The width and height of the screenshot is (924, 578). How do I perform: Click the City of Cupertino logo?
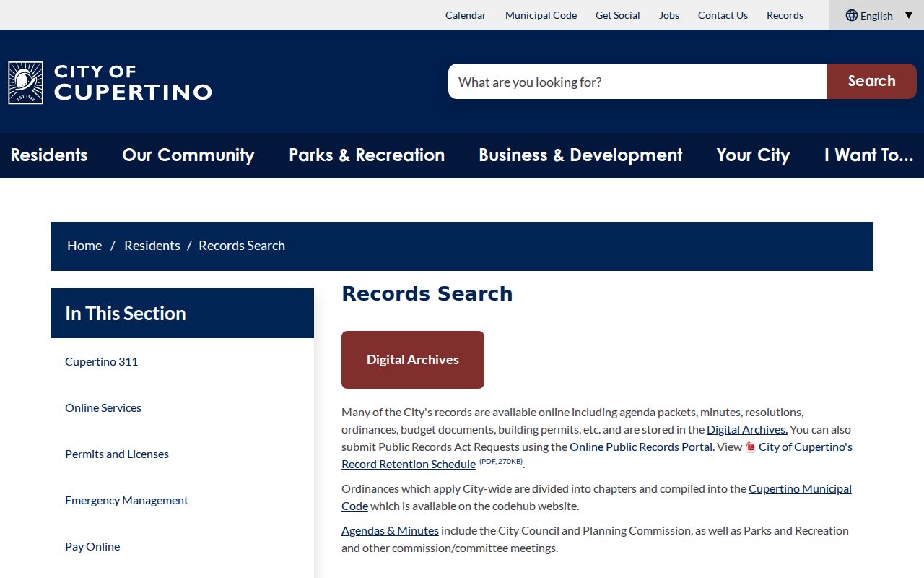[x=110, y=82]
